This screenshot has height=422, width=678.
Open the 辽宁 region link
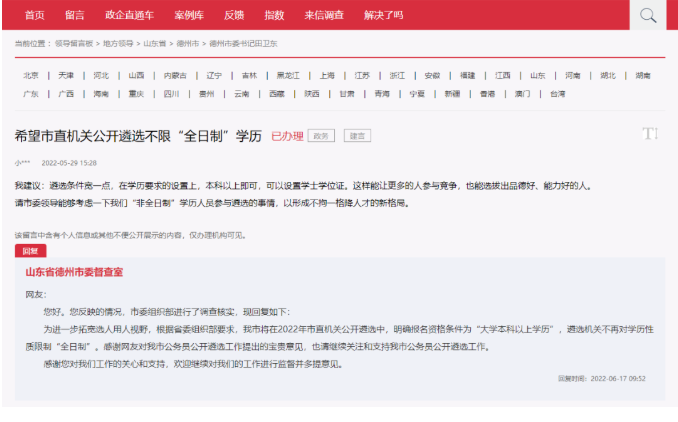214,76
